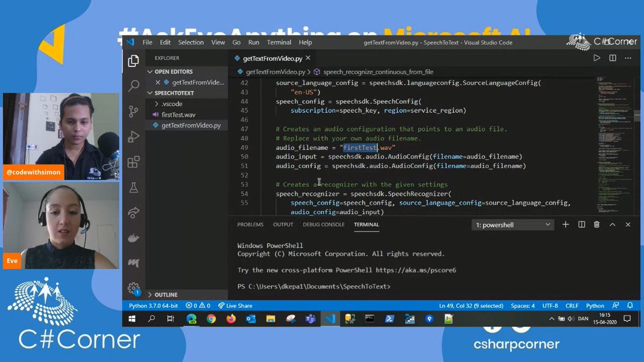Close the terminal panel with the X
This screenshot has width=644, height=362.
click(628, 225)
